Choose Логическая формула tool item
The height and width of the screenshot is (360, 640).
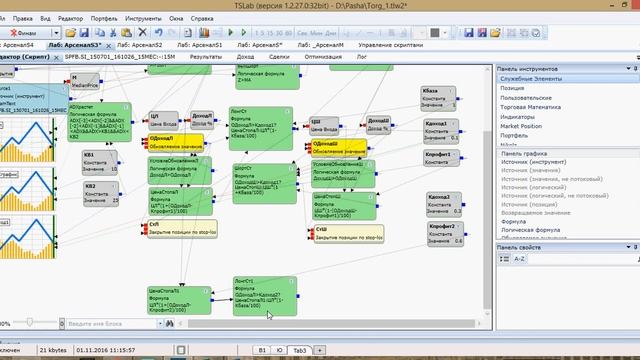pyautogui.click(x=530, y=230)
